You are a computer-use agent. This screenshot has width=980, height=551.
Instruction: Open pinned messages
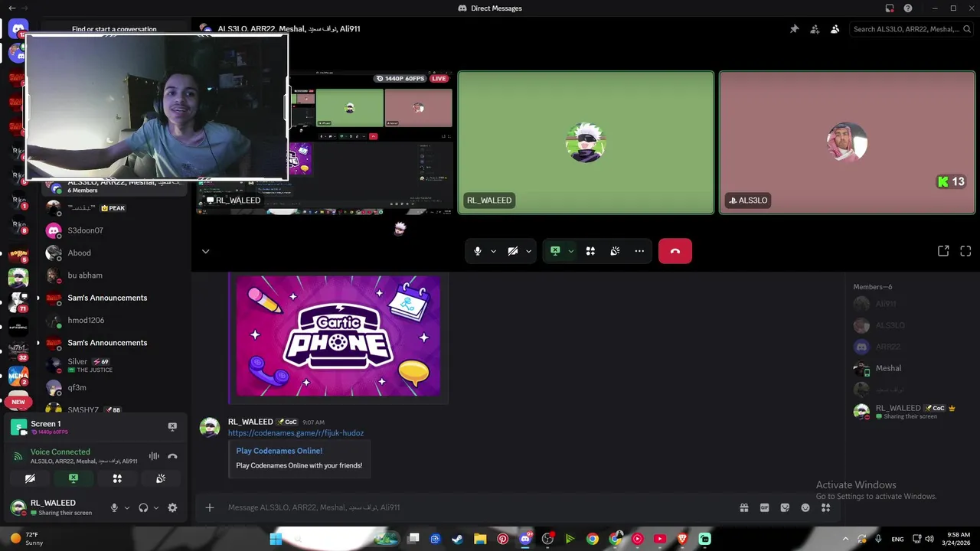(794, 29)
